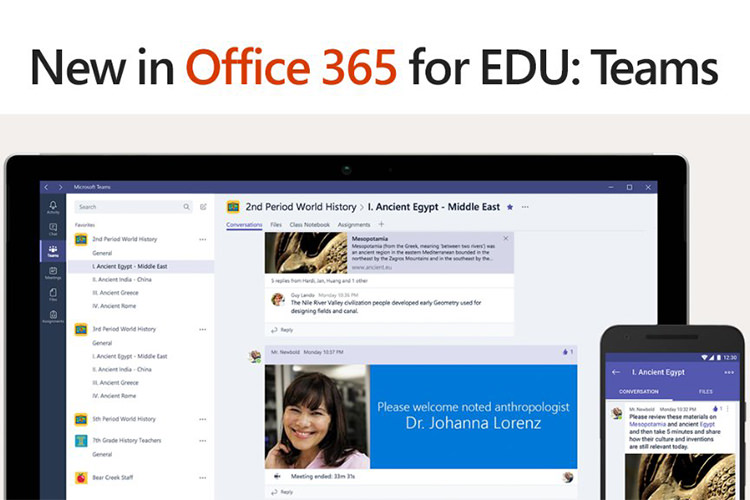Open the Assignments tab
This screenshot has height=500, width=750.
click(x=354, y=224)
